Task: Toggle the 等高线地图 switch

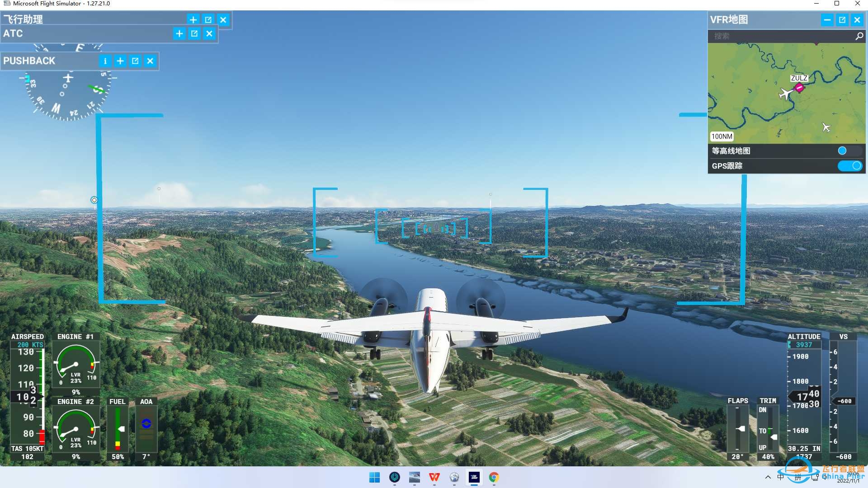Action: [x=850, y=151]
